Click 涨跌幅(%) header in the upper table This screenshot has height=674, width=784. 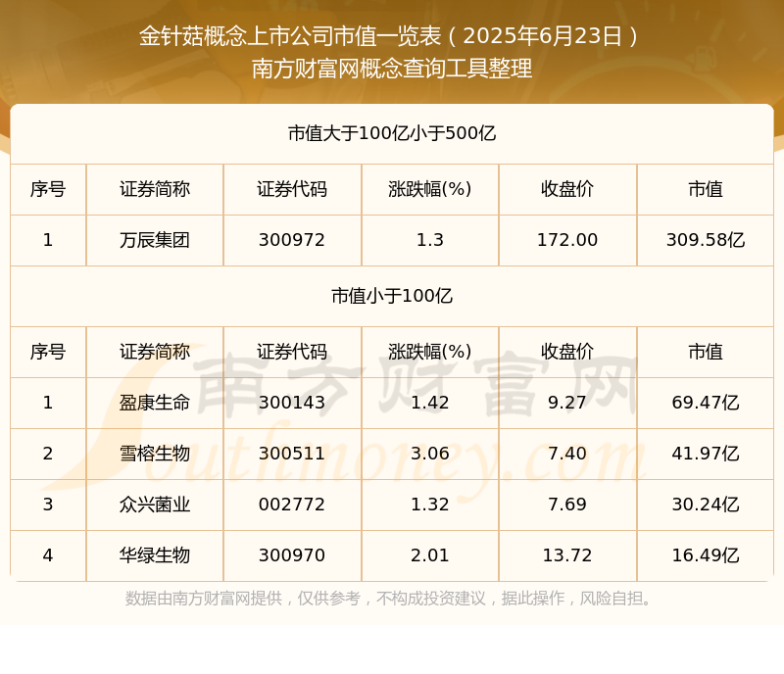[429, 189]
